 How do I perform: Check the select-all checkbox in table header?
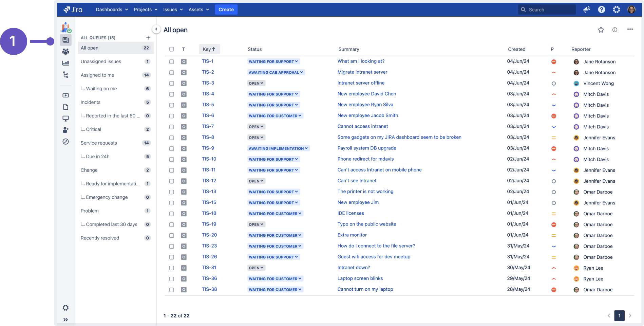coord(172,49)
